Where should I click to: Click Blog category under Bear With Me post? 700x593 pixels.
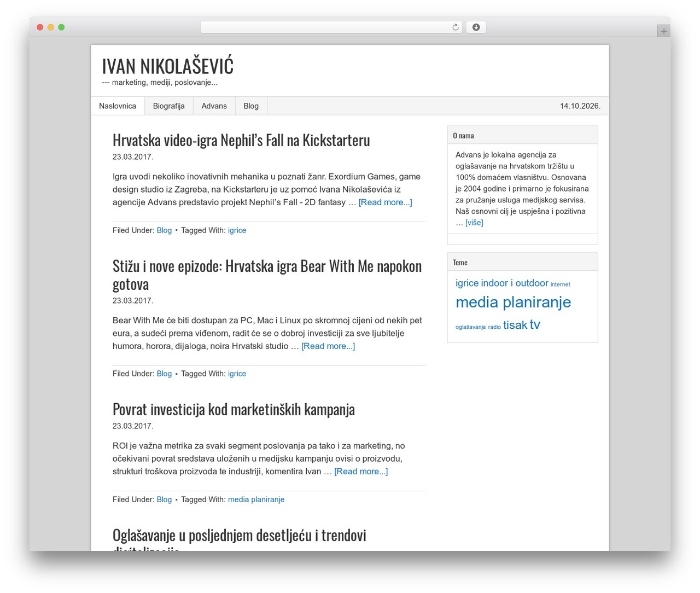click(164, 374)
